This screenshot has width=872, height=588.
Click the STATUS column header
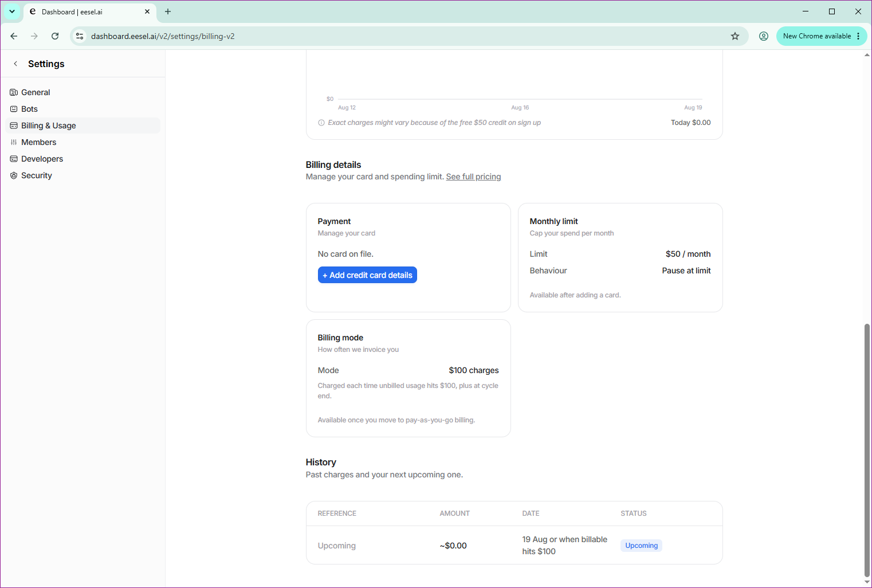click(634, 513)
